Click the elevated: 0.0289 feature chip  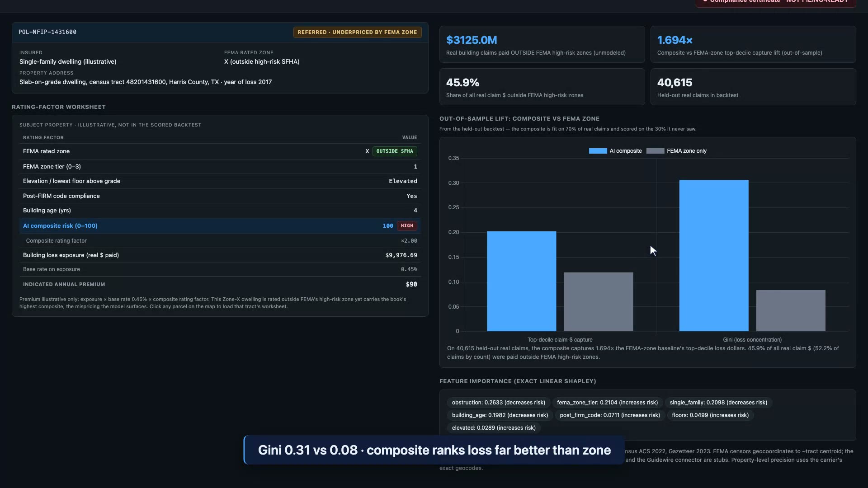click(494, 428)
